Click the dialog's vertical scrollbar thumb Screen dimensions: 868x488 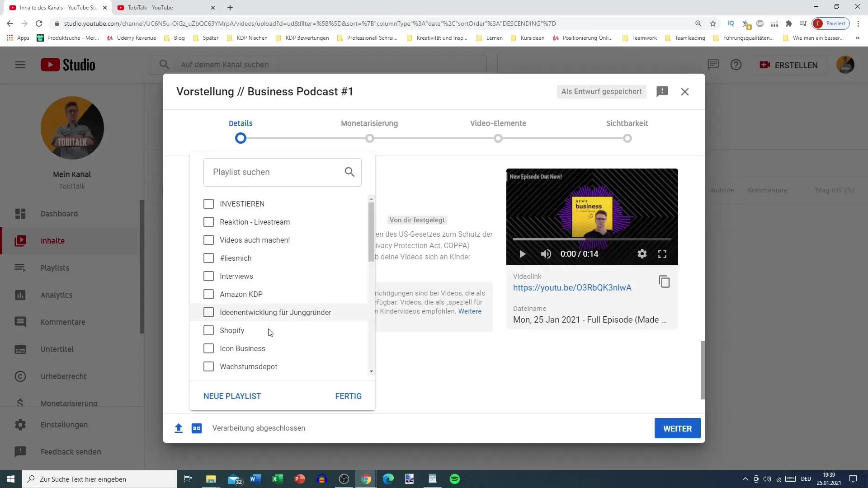coord(703,370)
